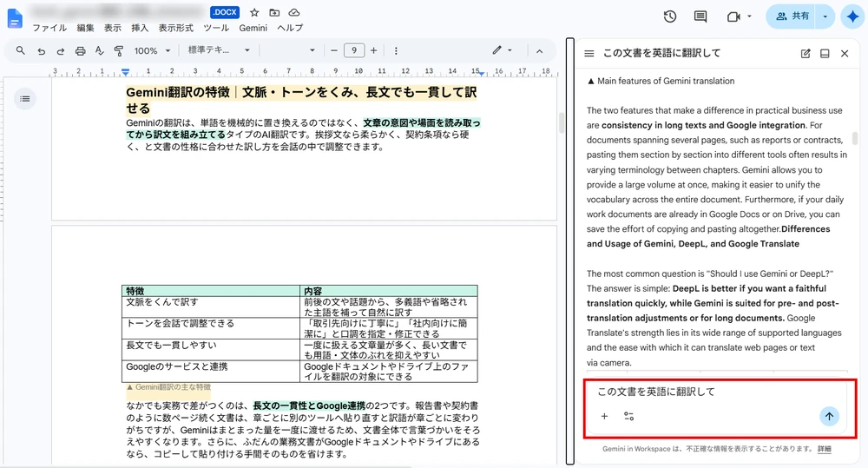Open the Gemini menu
Screen dimensions: 868x468
click(x=253, y=28)
